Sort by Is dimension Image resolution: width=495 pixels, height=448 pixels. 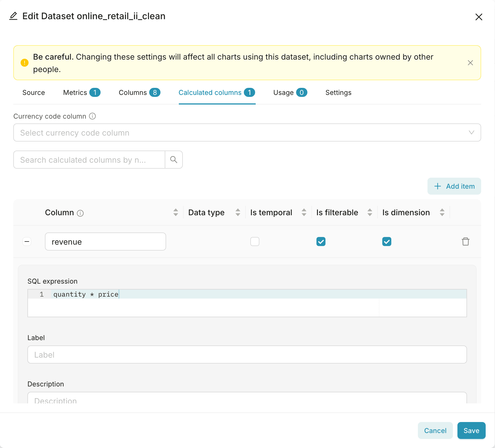(442, 212)
